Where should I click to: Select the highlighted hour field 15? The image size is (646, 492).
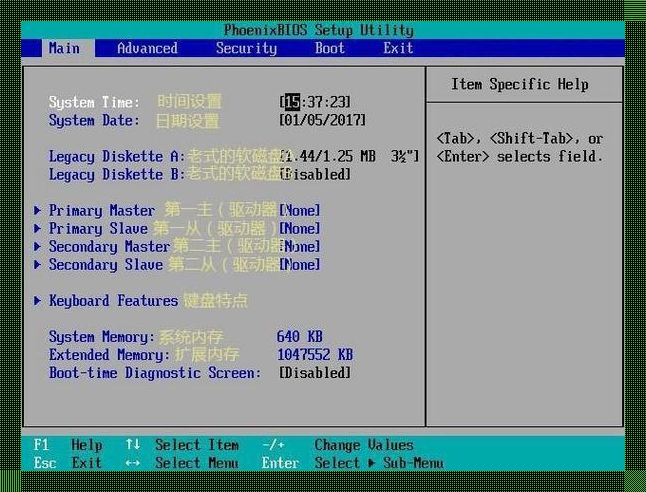pyautogui.click(x=293, y=102)
